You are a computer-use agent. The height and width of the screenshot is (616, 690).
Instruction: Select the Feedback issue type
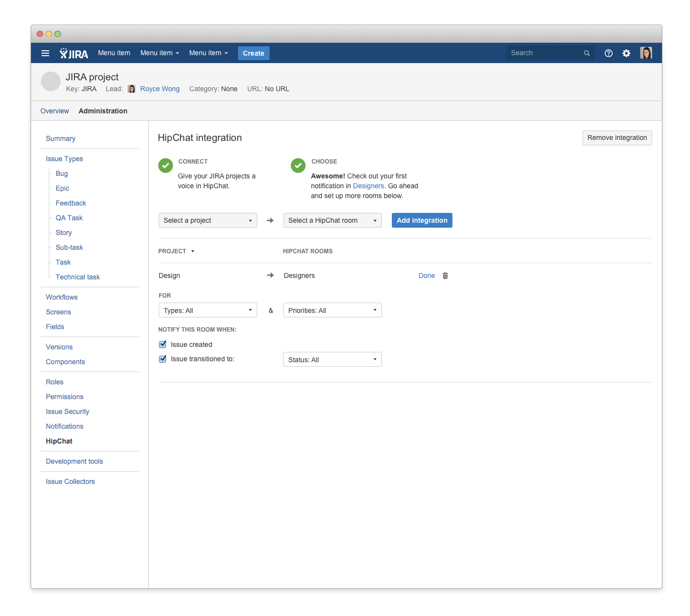click(x=71, y=203)
